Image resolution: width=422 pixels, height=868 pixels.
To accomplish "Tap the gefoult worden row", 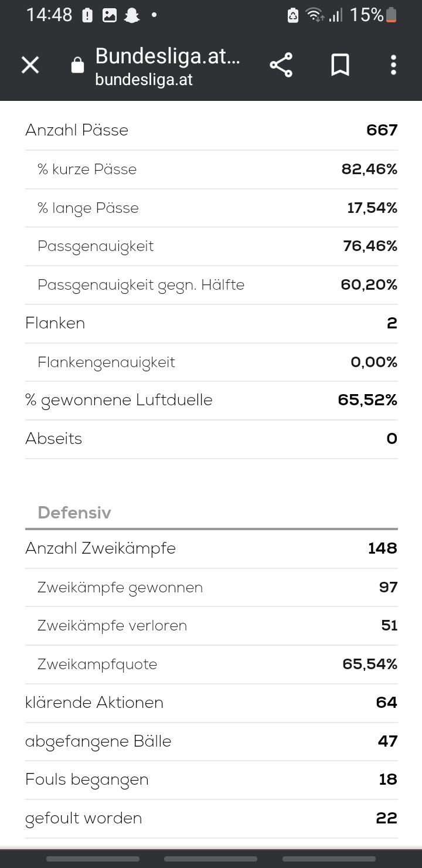I will (x=211, y=818).
